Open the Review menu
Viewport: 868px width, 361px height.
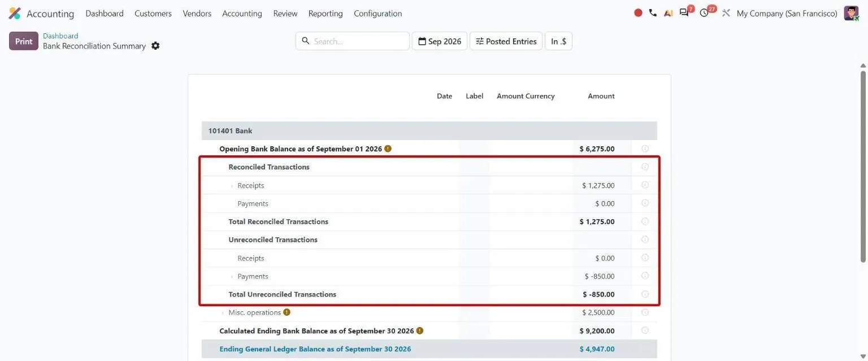(x=285, y=14)
